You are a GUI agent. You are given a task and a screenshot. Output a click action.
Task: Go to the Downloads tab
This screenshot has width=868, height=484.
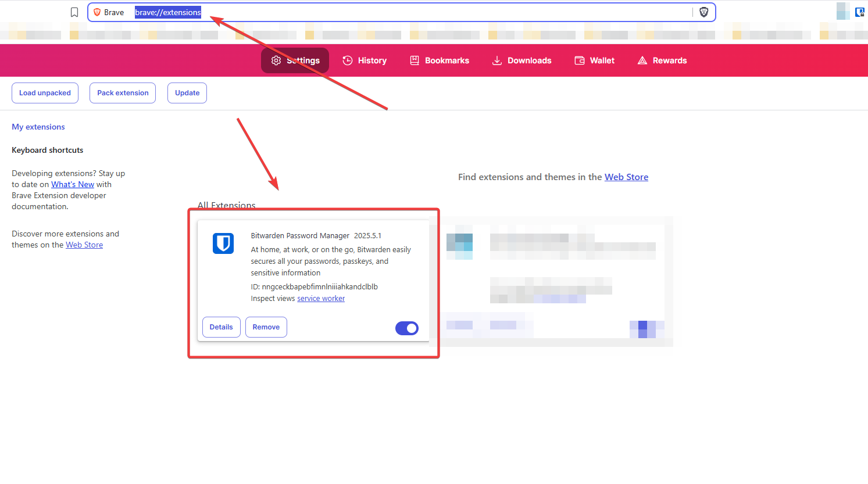point(522,60)
